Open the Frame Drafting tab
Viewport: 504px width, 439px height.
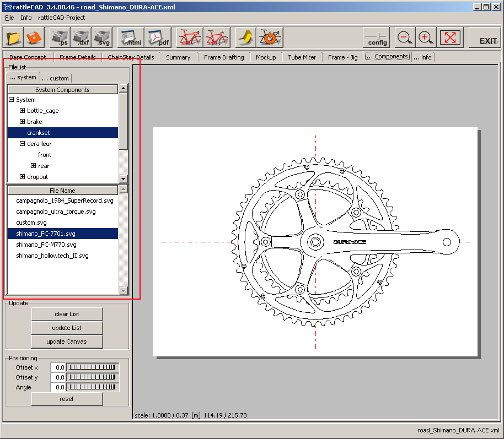[224, 57]
